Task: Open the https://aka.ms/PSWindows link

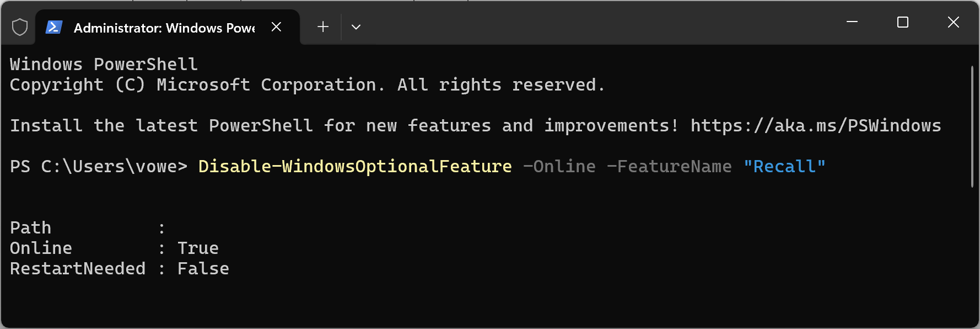Action: (x=816, y=126)
